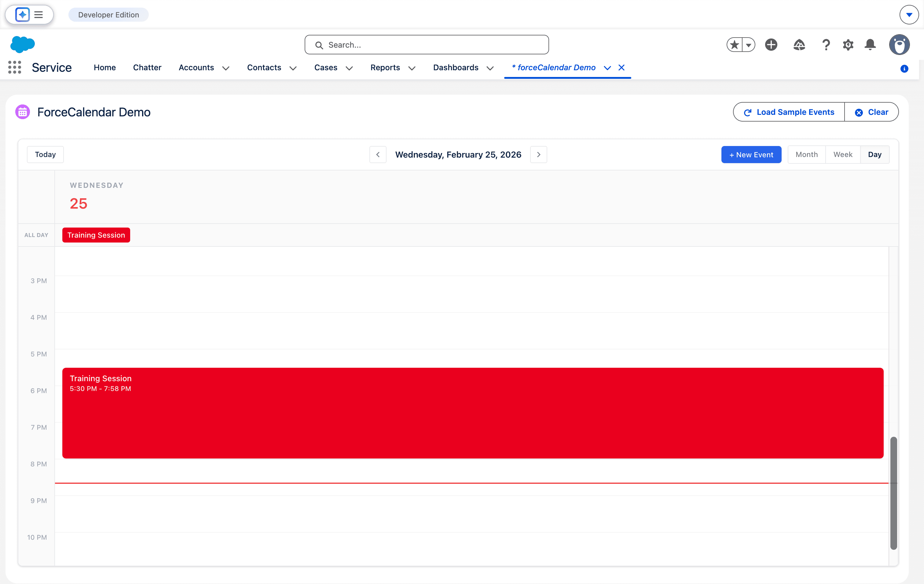Screen dimensions: 924x584
Task: Switch to the Chatter tab
Action: coord(147,67)
